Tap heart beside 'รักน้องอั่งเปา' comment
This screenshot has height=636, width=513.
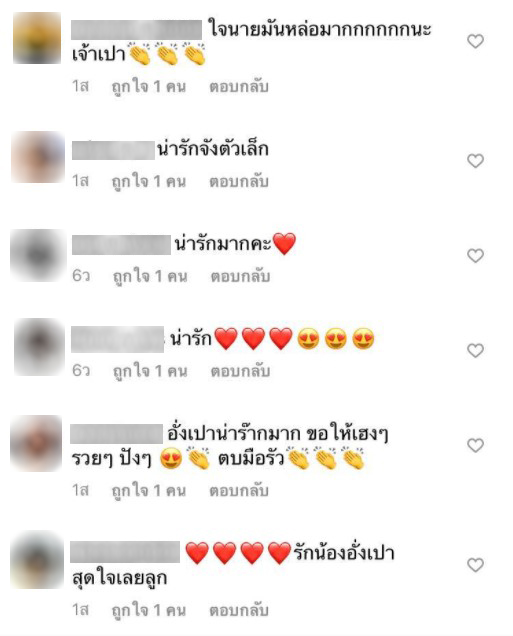(x=475, y=564)
